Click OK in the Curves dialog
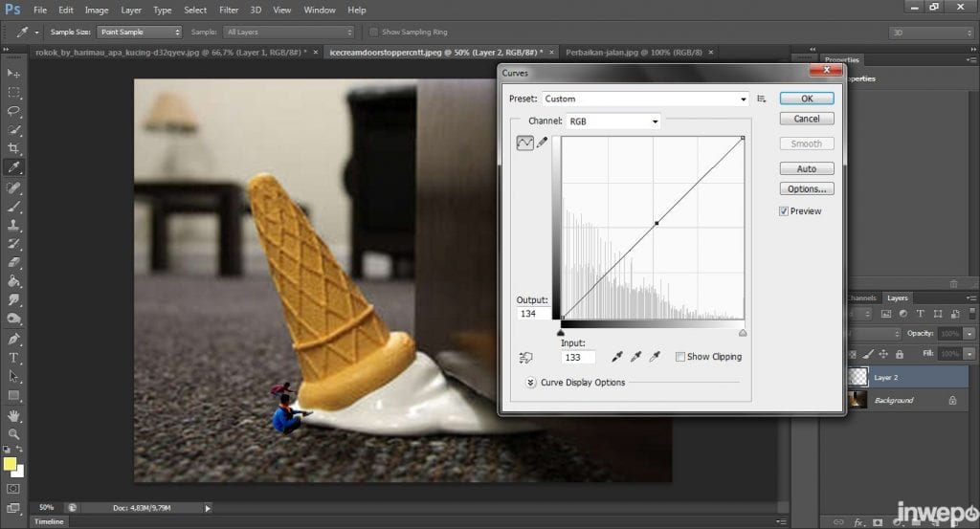Screen dimensions: 980x529 (x=806, y=99)
